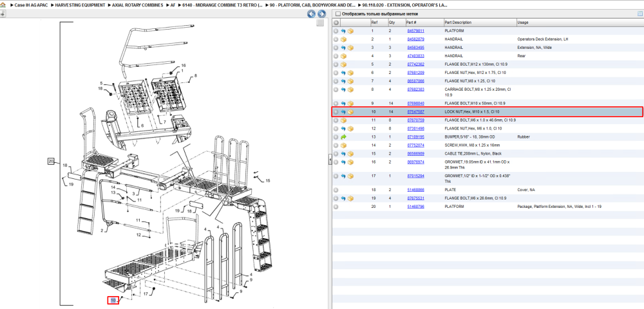
Task: Click the box icon in Ref 14 SCREW row
Action: 343,145
